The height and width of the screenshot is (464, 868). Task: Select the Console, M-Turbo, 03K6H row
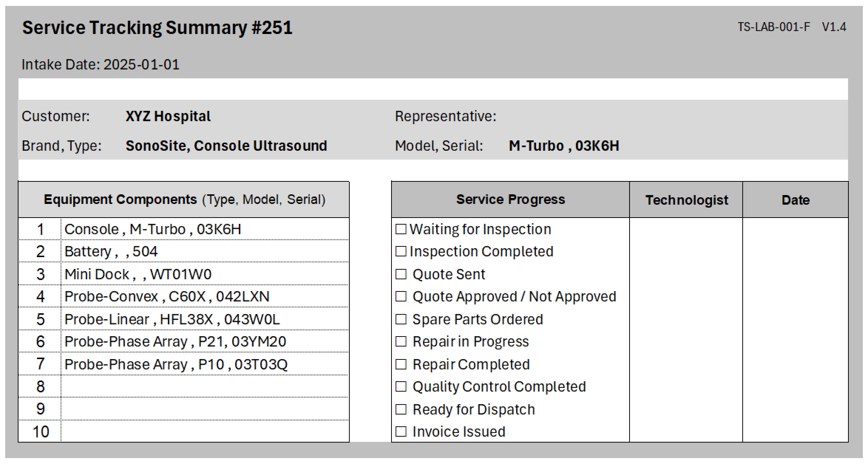(153, 229)
